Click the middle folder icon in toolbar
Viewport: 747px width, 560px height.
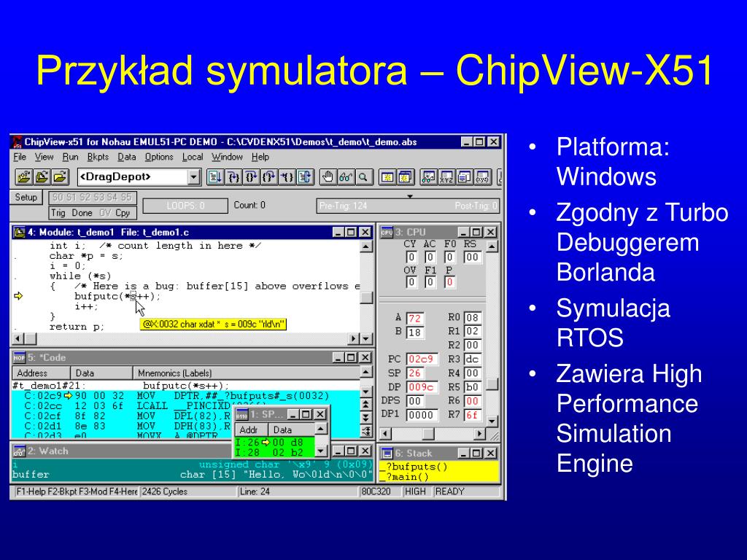[x=42, y=178]
